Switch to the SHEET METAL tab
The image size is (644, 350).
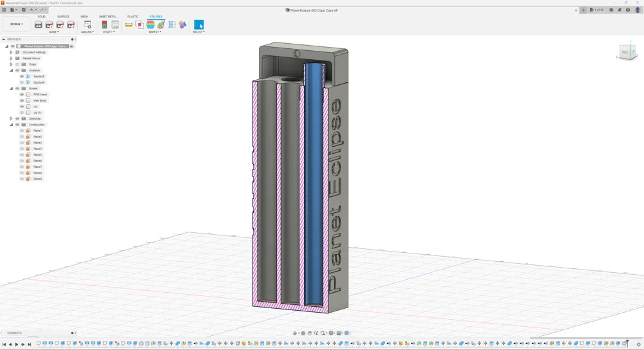pyautogui.click(x=108, y=17)
